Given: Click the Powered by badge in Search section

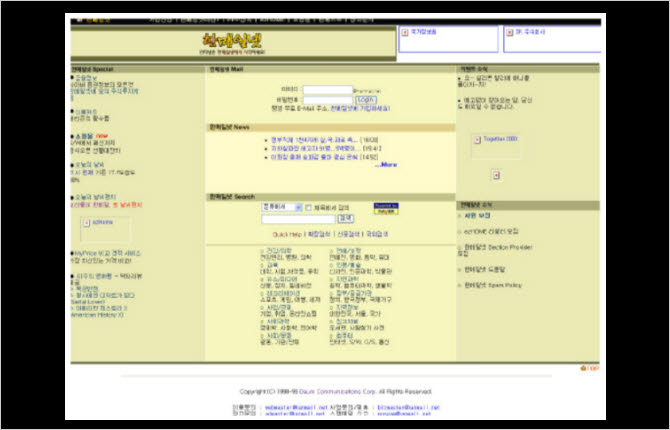Looking at the screenshot, I should pos(386,208).
